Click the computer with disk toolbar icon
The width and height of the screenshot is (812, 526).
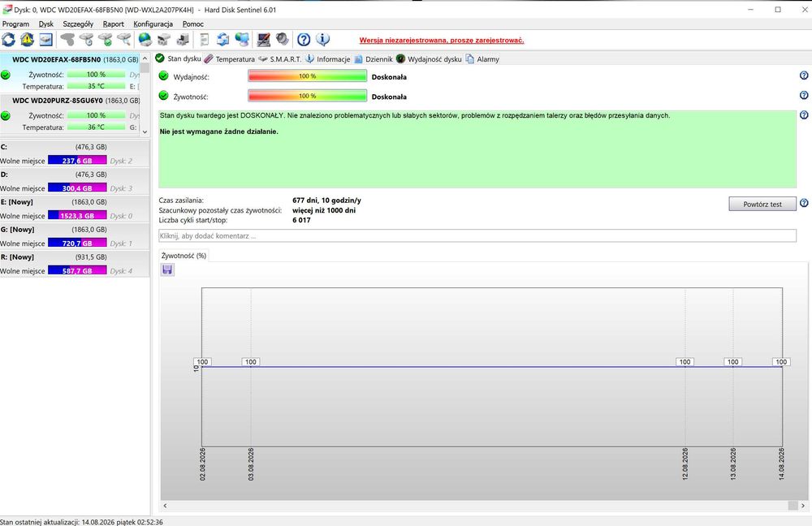(x=182, y=39)
